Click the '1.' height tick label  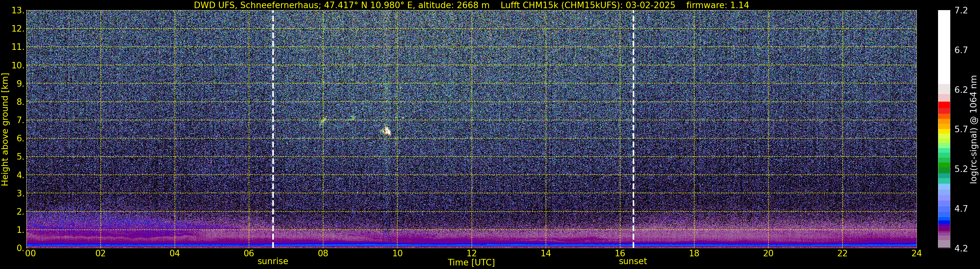point(20,230)
